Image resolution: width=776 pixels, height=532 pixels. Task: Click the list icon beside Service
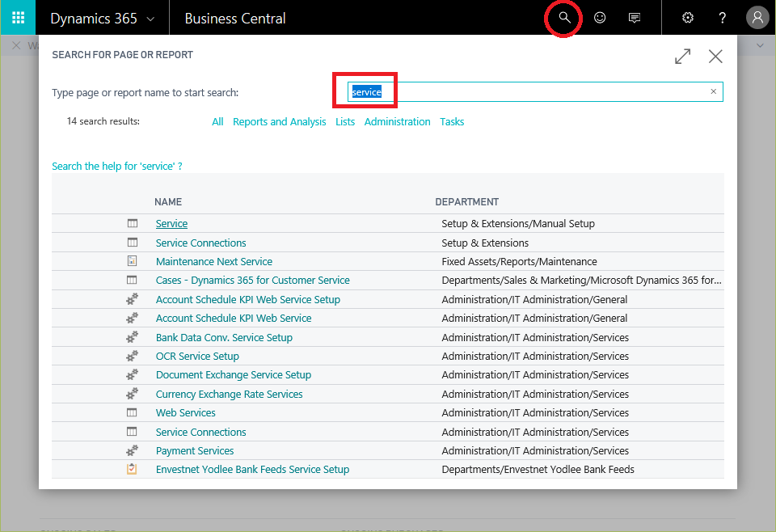pos(132,223)
